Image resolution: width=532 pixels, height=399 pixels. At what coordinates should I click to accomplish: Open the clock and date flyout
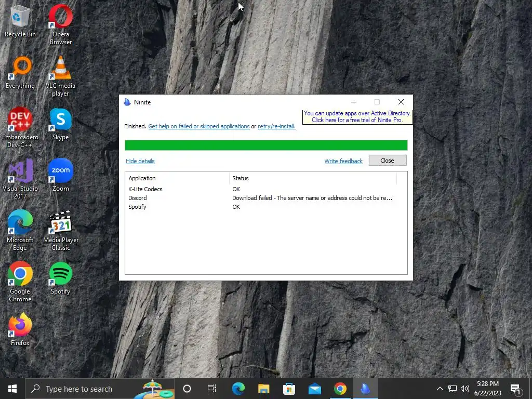point(488,389)
